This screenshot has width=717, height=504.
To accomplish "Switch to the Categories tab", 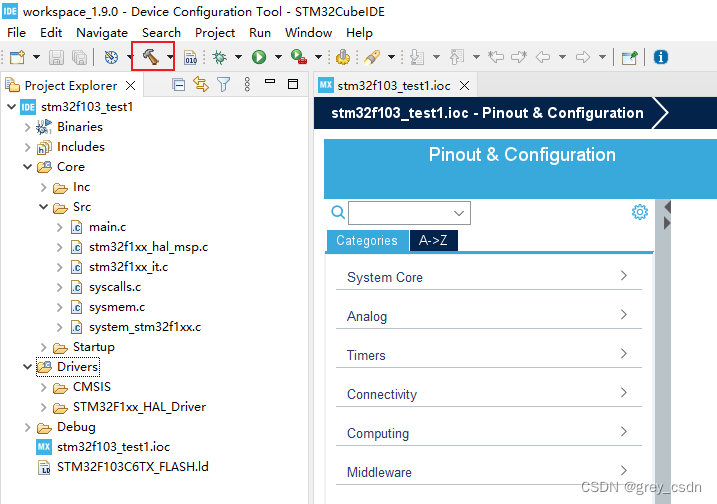I will coord(367,241).
